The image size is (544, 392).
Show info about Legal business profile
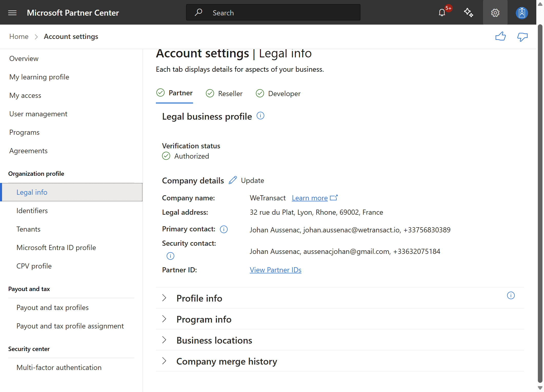click(260, 116)
